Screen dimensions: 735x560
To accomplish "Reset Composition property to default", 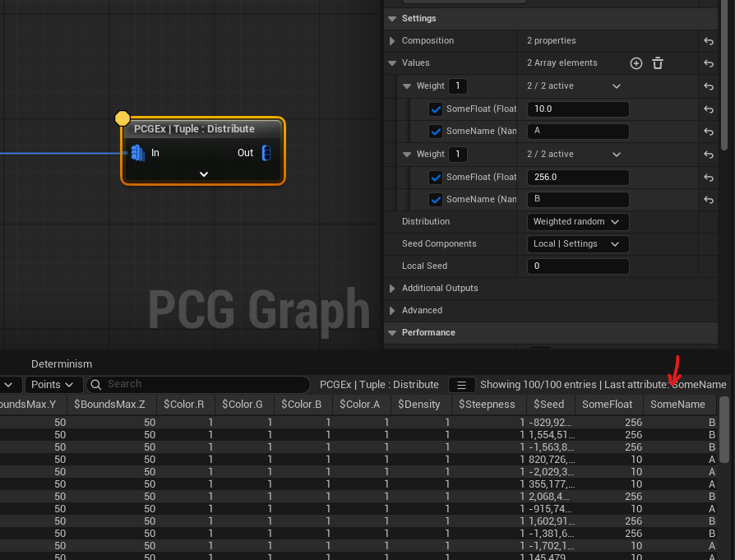I will (709, 41).
